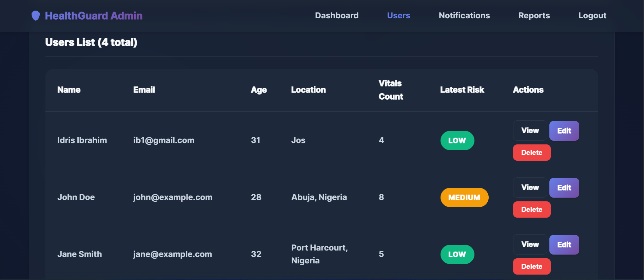This screenshot has height=280, width=644.
Task: Edit the Jane Smith user
Action: (564, 245)
